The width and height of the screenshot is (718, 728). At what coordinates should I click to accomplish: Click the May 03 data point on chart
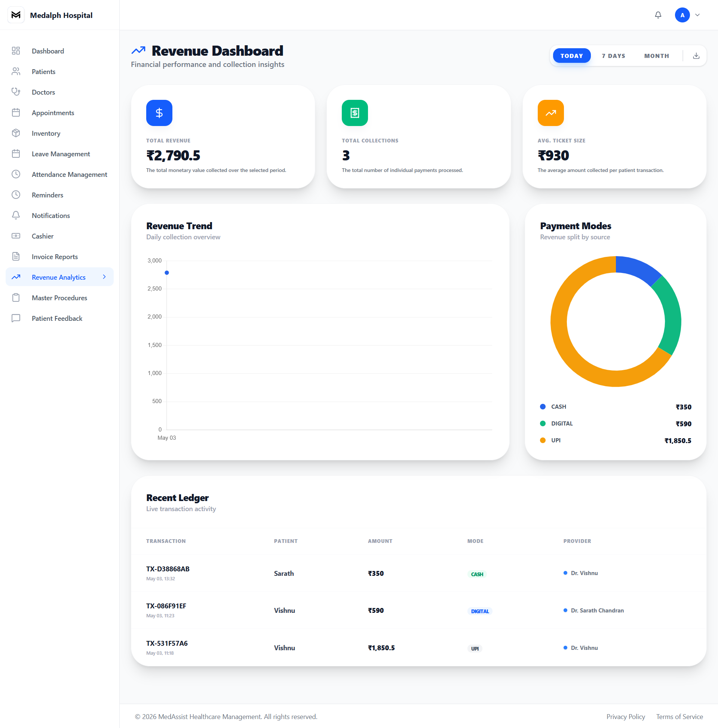click(x=166, y=273)
